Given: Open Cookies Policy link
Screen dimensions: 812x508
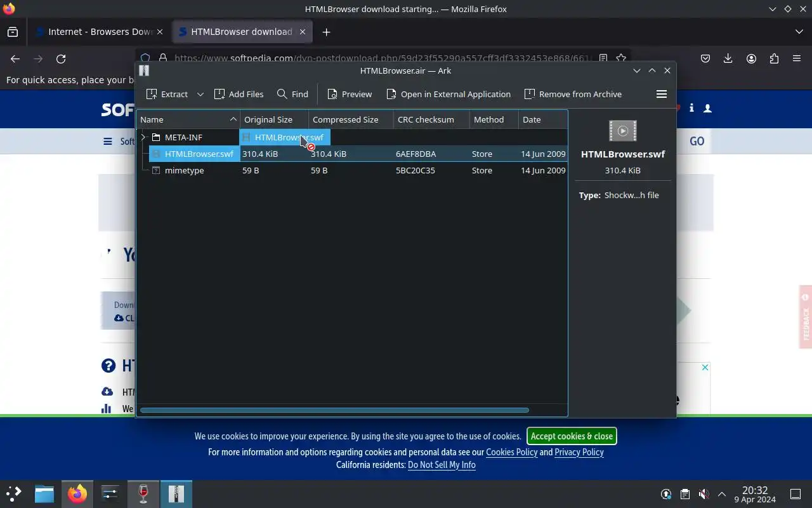Looking at the screenshot, I should pyautogui.click(x=511, y=452).
